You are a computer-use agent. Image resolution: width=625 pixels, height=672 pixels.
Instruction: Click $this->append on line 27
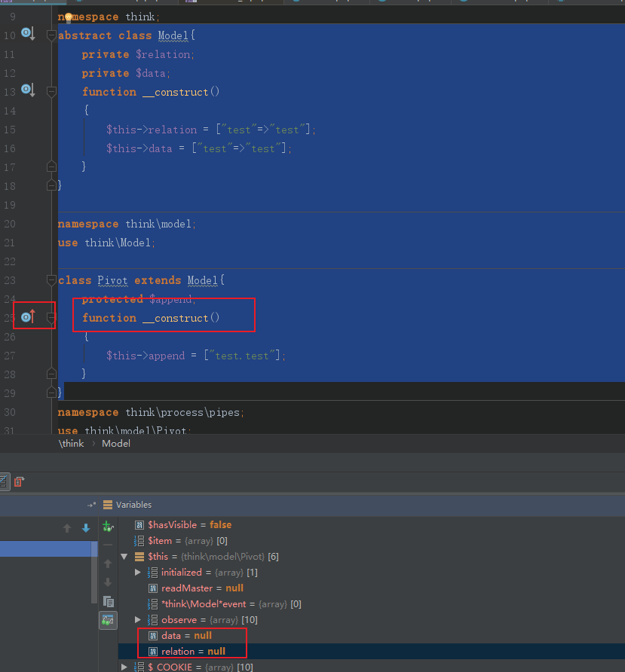coord(146,356)
